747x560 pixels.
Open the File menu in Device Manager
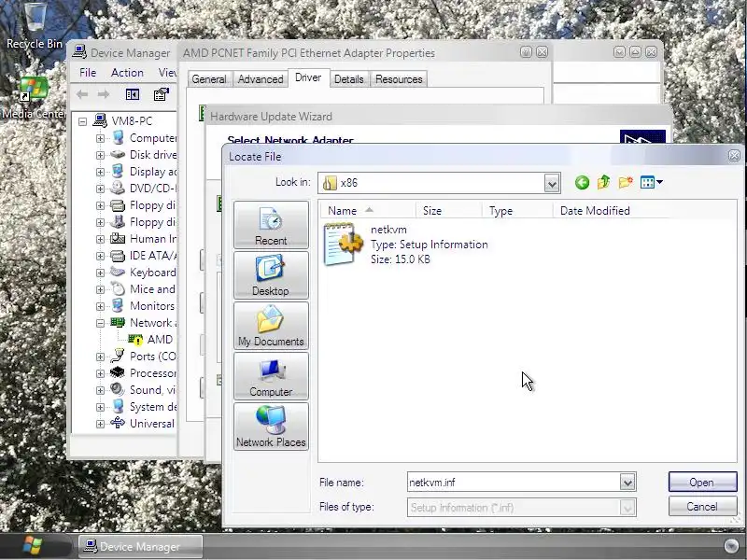(88, 73)
